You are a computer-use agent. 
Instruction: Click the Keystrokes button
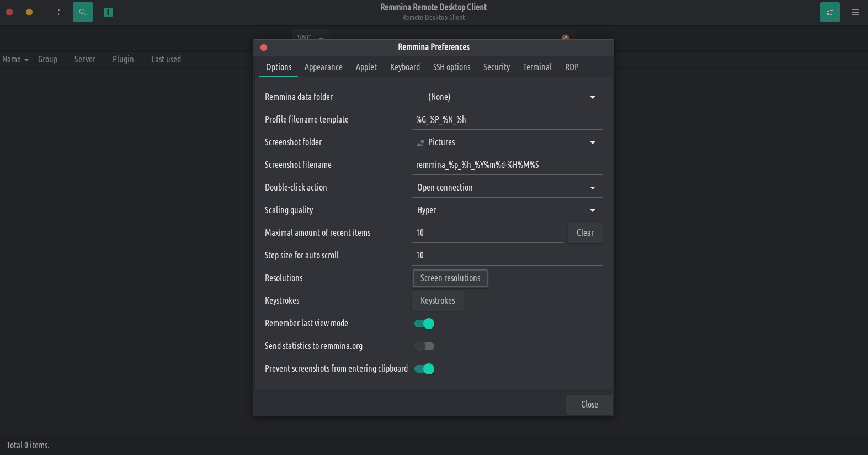click(x=438, y=301)
